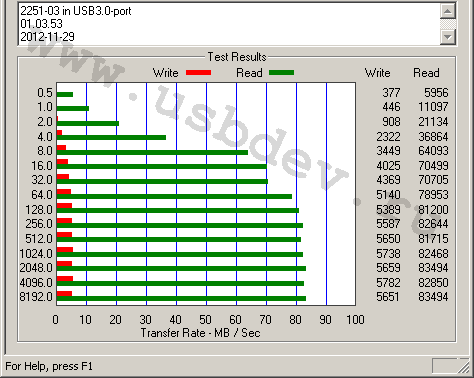Click the green read bar for 4.0

111,137
